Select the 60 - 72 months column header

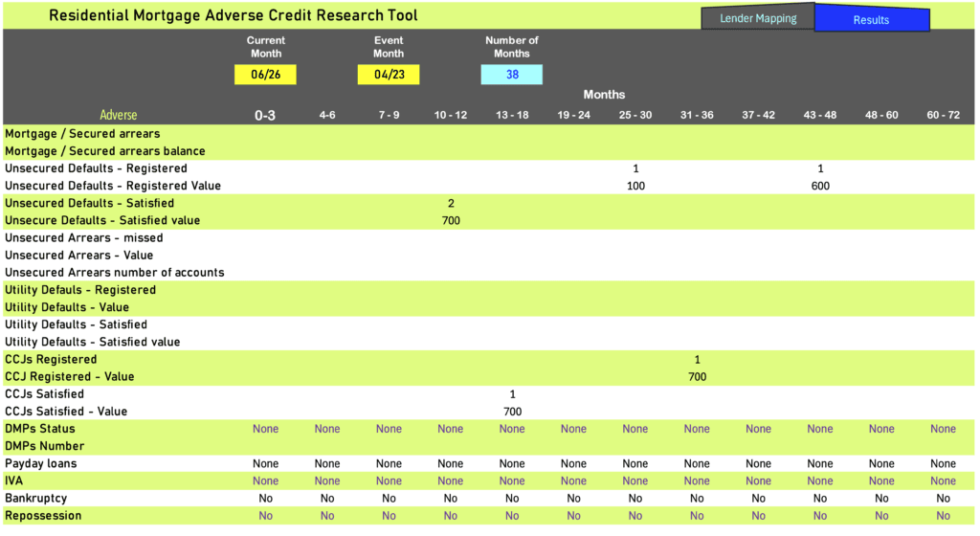coord(943,115)
